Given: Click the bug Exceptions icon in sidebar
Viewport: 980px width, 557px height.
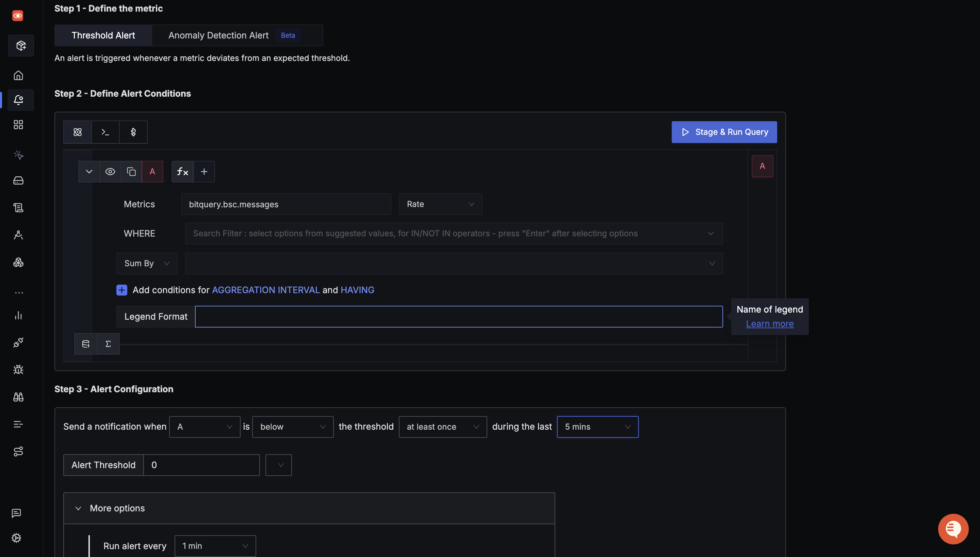Looking at the screenshot, I should [18, 369].
